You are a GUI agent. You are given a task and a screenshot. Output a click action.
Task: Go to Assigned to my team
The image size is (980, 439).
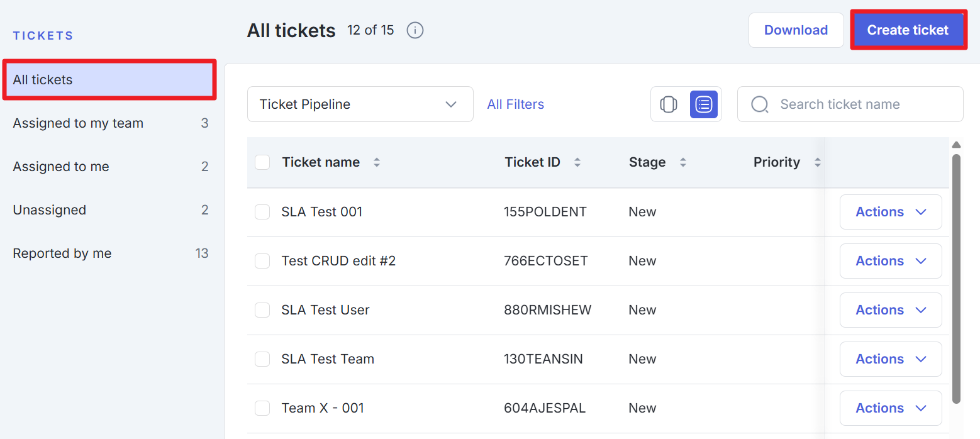pos(78,123)
